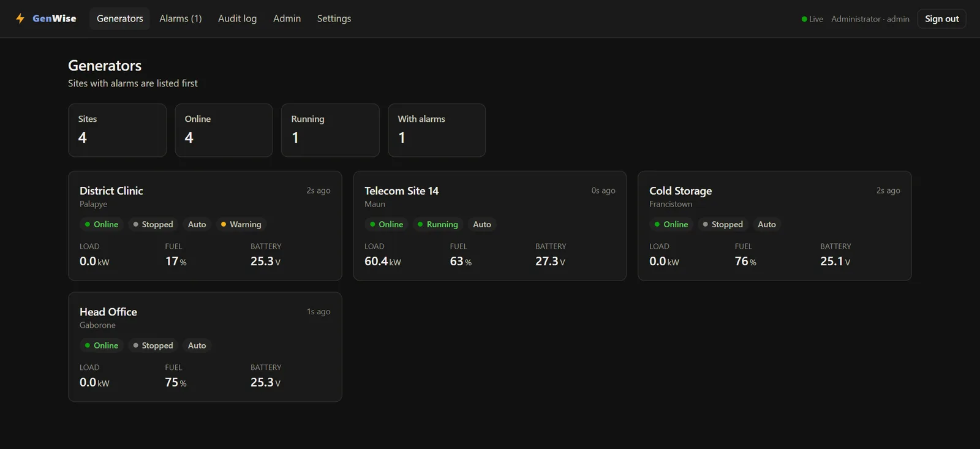Click the Gaborone location text
The image size is (980, 449).
(97, 326)
